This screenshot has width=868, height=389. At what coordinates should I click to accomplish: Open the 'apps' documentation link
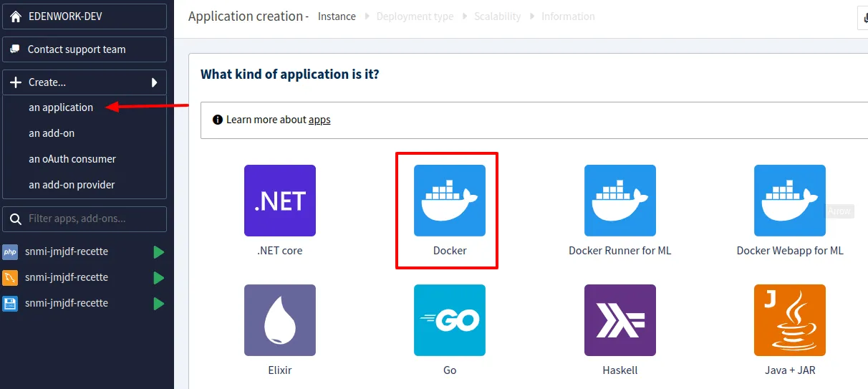pyautogui.click(x=319, y=120)
